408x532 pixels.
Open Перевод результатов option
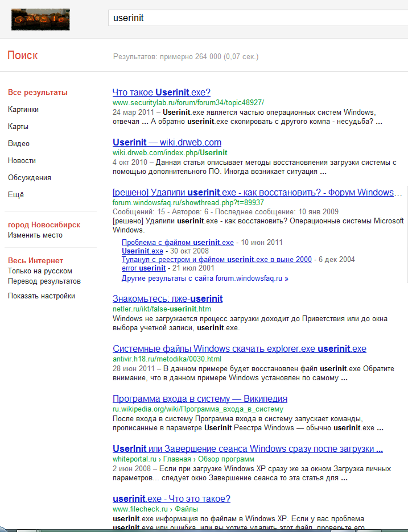44,281
